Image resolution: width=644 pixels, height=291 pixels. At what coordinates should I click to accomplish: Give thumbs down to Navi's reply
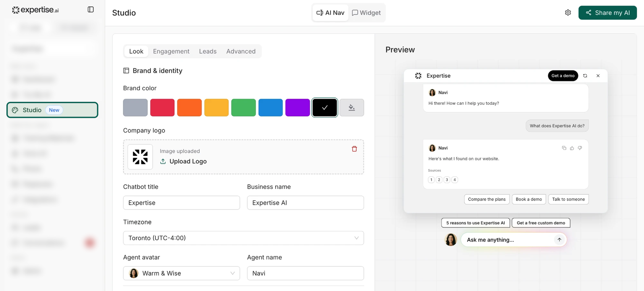pyautogui.click(x=580, y=148)
